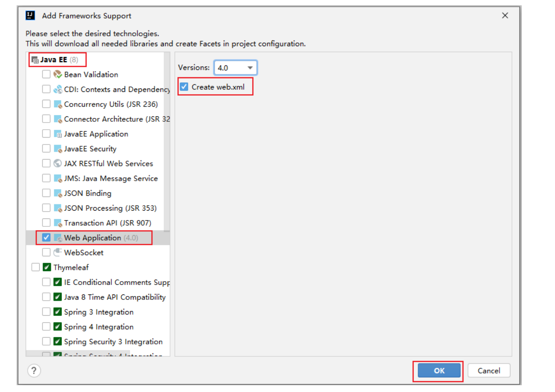Viewport: 555px width, 392px height.
Task: Uncheck the Create web.xml option
Action: (184, 87)
